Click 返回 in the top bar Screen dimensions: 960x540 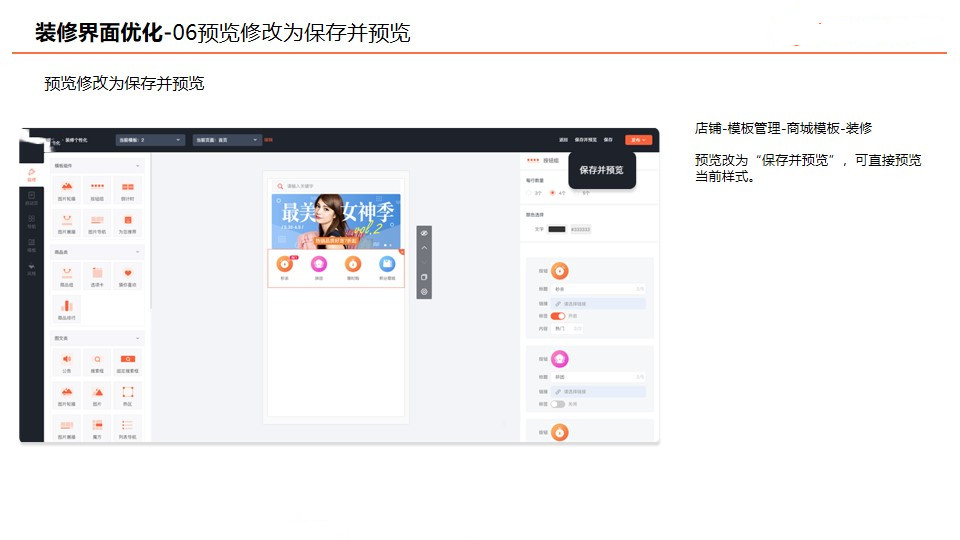pyautogui.click(x=563, y=140)
